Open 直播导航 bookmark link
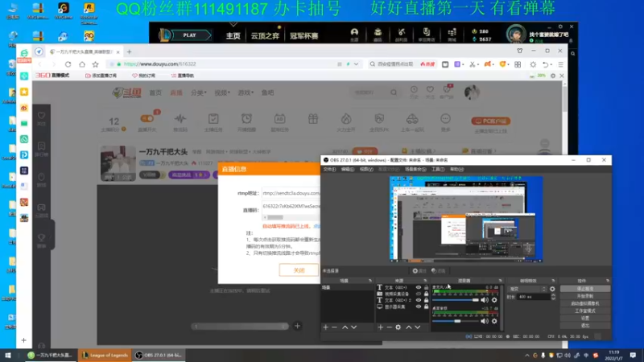 (183, 76)
